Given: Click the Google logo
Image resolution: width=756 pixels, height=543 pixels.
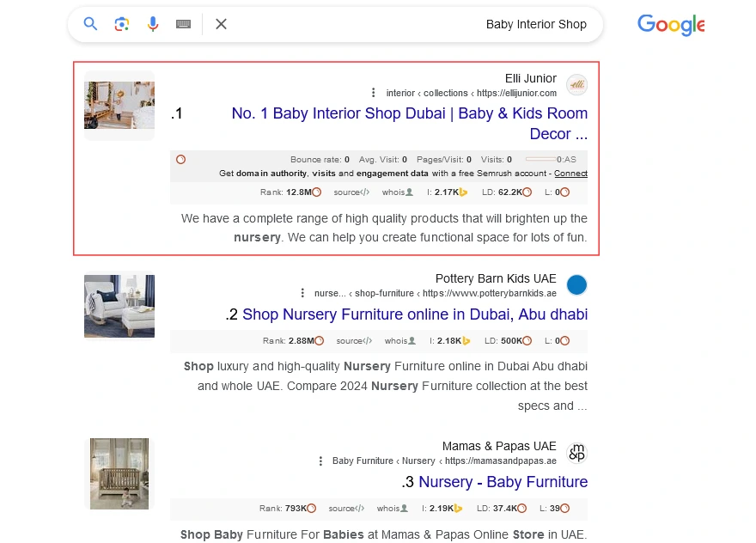Looking at the screenshot, I should click(670, 25).
